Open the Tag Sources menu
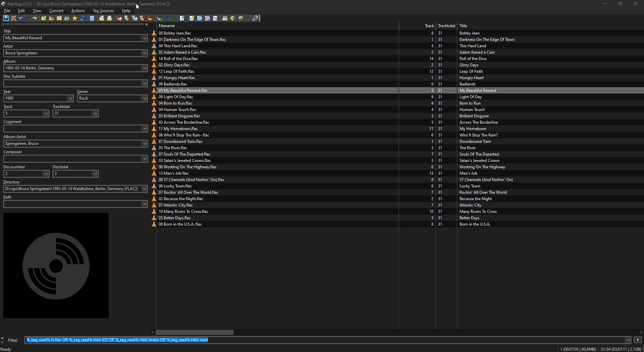The height and width of the screenshot is (352, 644). coord(103,11)
